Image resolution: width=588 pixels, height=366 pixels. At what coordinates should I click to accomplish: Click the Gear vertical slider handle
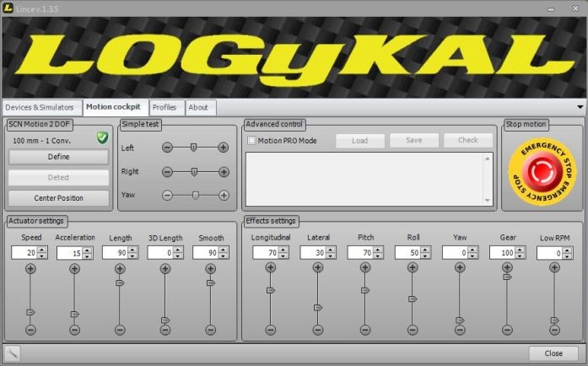pyautogui.click(x=507, y=277)
